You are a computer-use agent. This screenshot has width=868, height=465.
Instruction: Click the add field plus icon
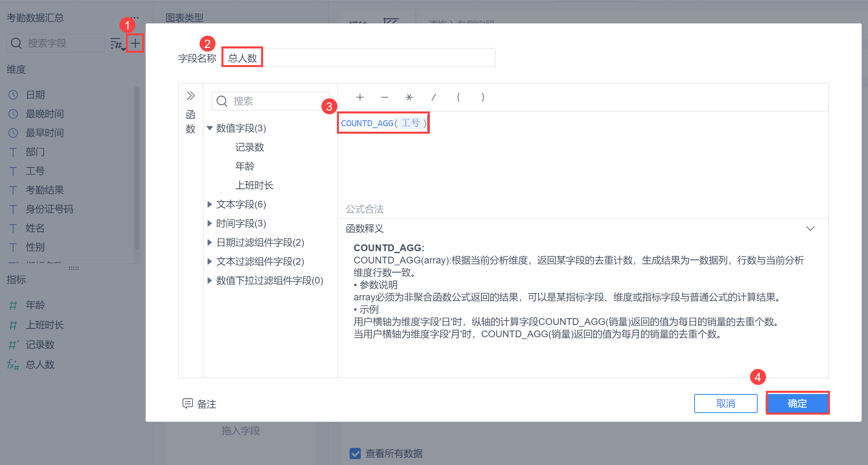135,43
